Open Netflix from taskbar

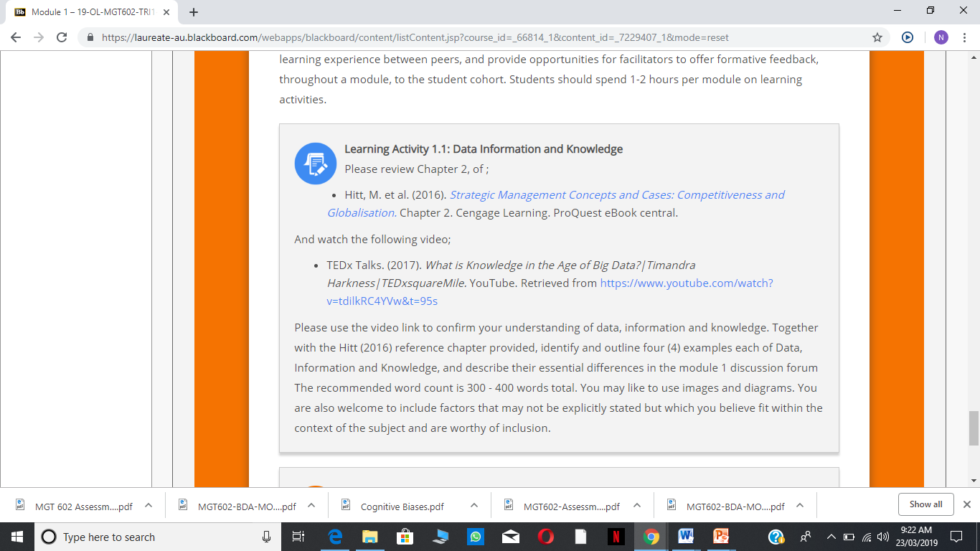616,537
